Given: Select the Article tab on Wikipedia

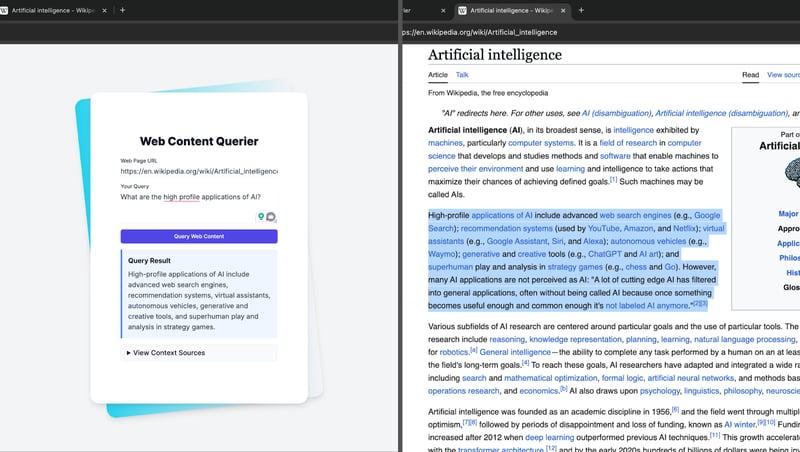Looking at the screenshot, I should click(x=438, y=74).
